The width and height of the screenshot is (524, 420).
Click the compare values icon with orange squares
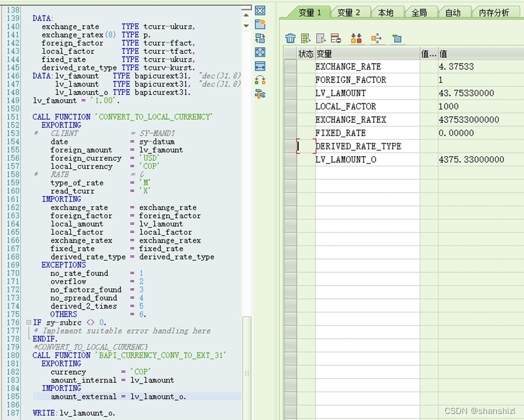[x=356, y=38]
